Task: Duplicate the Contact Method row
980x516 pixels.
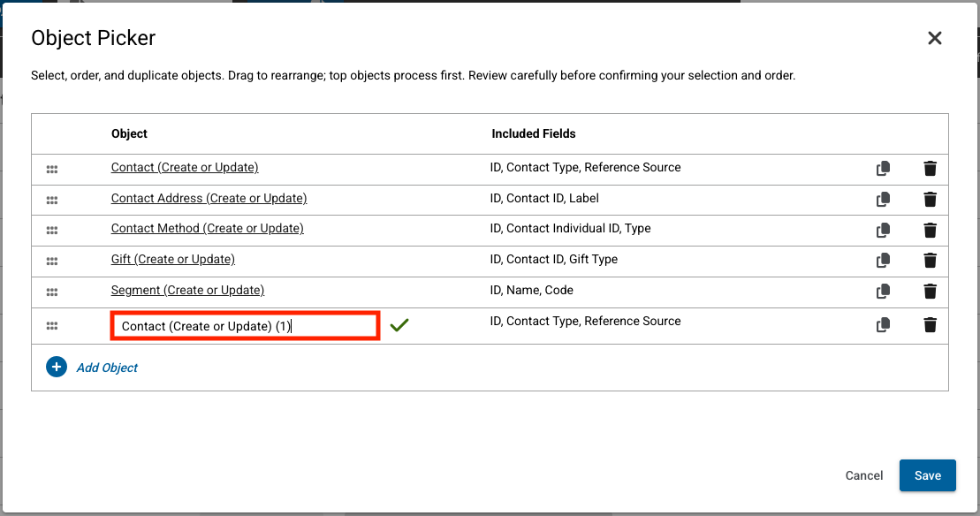Action: point(883,230)
